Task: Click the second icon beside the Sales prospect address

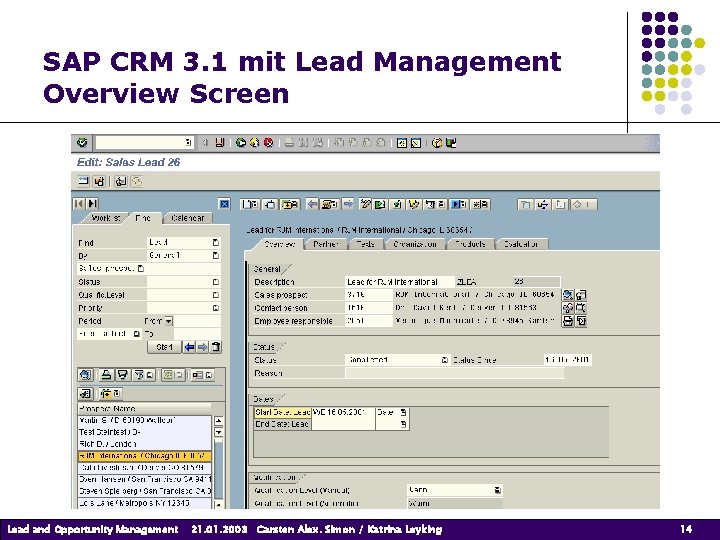Action: (581, 295)
